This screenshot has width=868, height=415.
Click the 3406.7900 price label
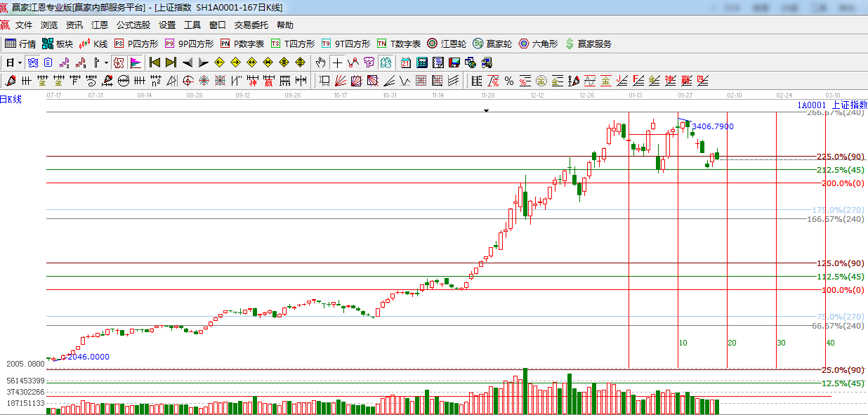(711, 127)
